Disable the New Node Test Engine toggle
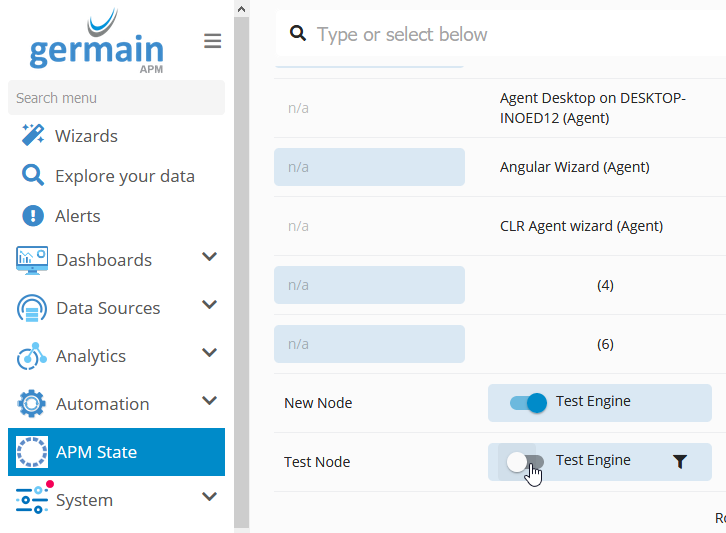This screenshot has height=533, width=726. click(x=528, y=403)
